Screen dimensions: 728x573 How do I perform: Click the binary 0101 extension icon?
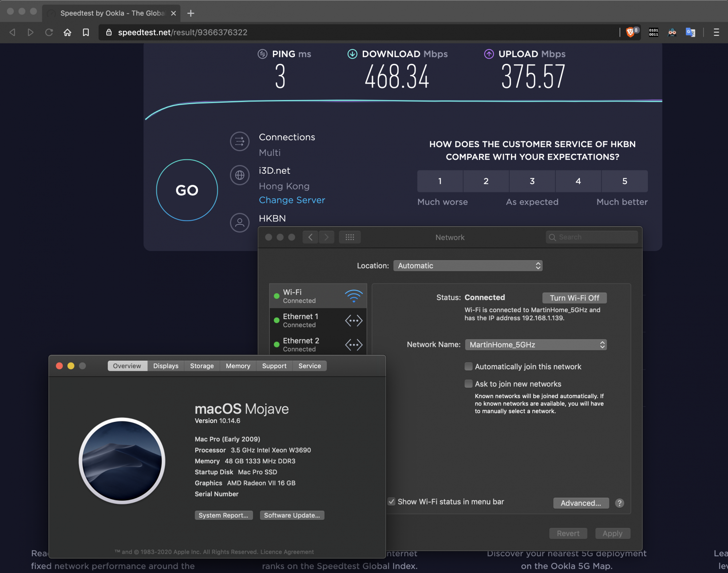(x=653, y=32)
